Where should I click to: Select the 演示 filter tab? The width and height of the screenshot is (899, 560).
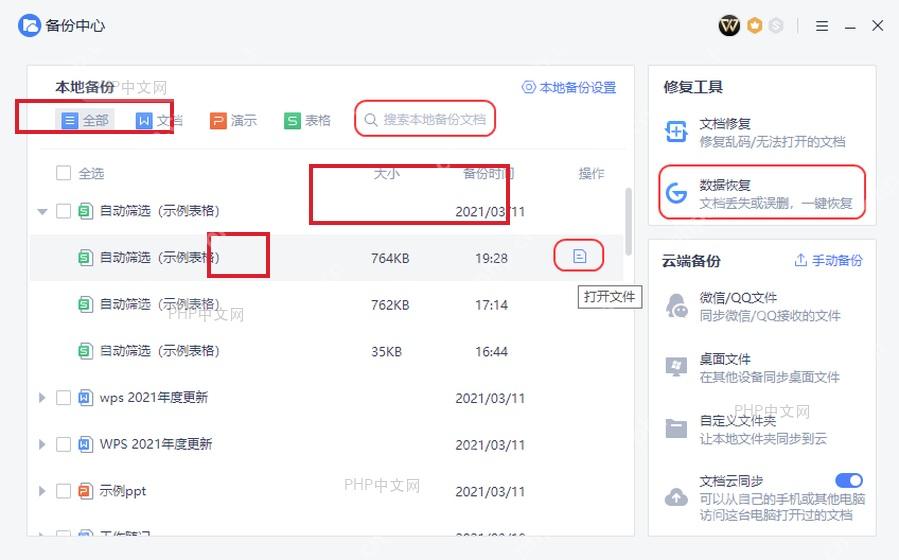pyautogui.click(x=233, y=120)
